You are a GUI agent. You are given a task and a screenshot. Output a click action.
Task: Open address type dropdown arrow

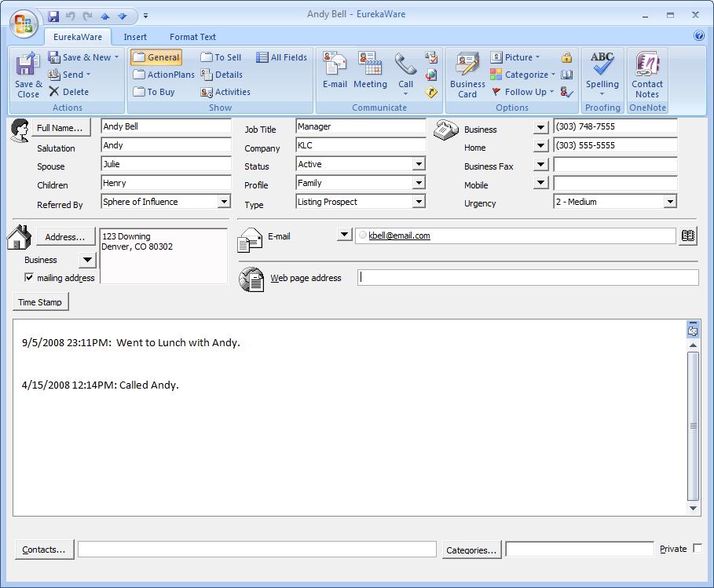(x=87, y=260)
